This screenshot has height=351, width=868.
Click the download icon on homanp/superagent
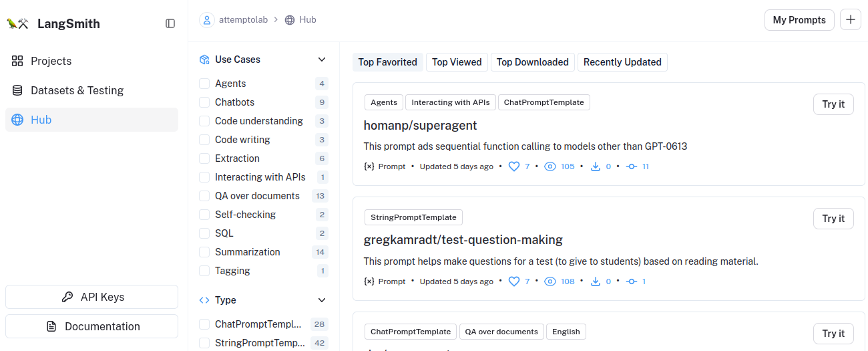coord(596,166)
